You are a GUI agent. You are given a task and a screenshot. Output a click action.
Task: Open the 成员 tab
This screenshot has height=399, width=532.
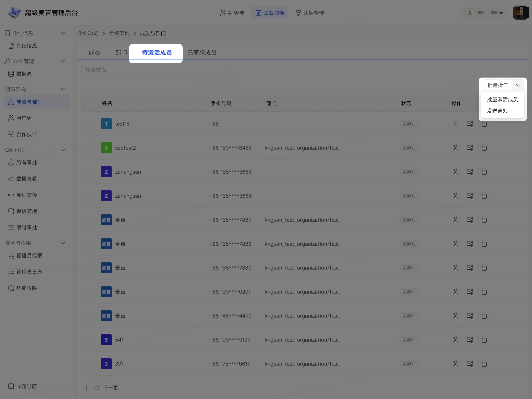[94, 53]
